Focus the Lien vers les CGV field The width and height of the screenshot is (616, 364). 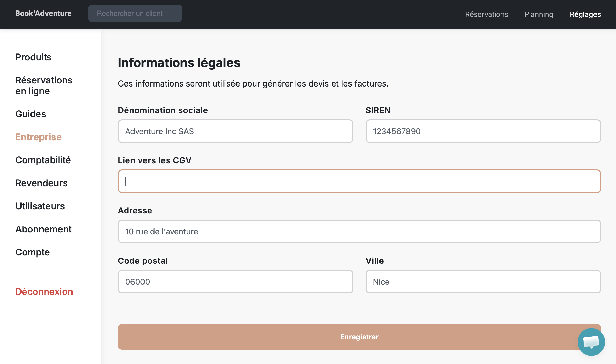359,181
